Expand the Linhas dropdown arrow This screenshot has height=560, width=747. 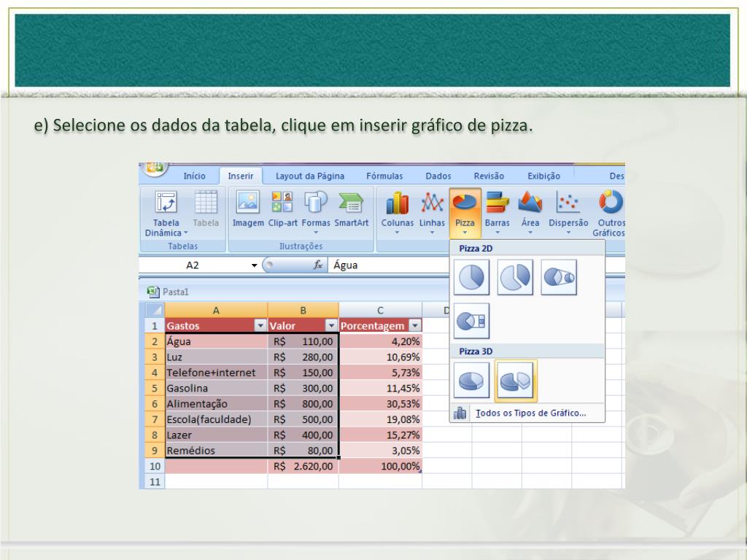click(432, 233)
